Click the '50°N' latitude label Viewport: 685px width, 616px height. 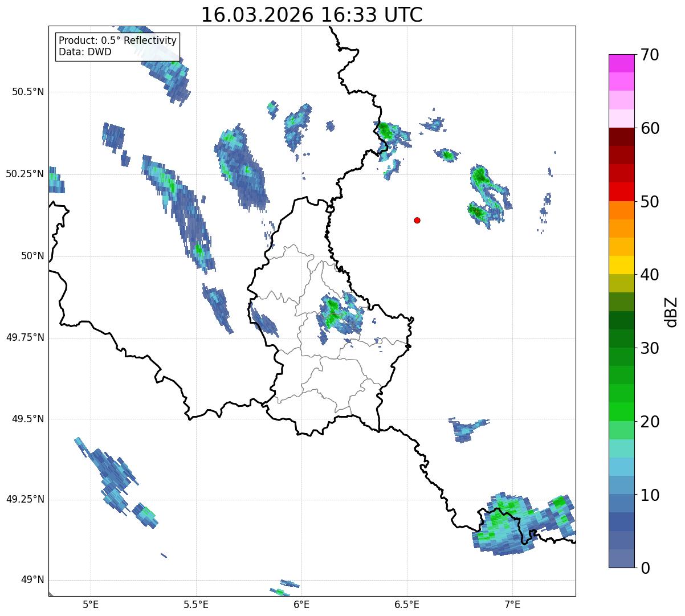pos(32,256)
